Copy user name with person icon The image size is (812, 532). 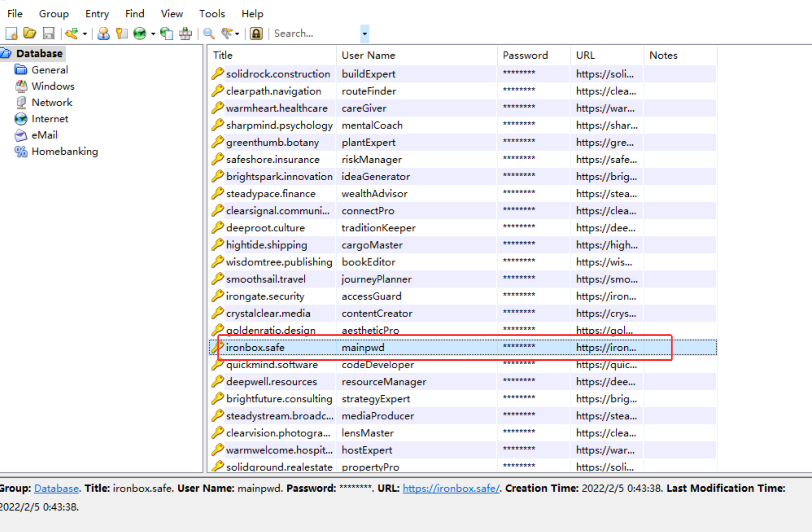pos(103,34)
